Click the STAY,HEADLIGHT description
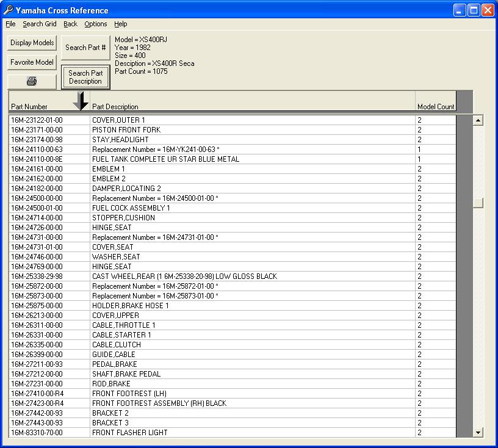 tap(120, 140)
